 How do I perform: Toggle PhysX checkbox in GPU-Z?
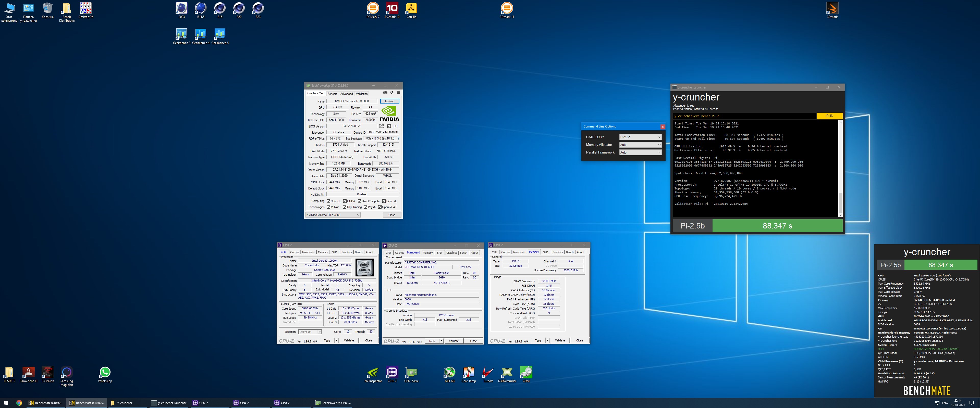click(366, 207)
